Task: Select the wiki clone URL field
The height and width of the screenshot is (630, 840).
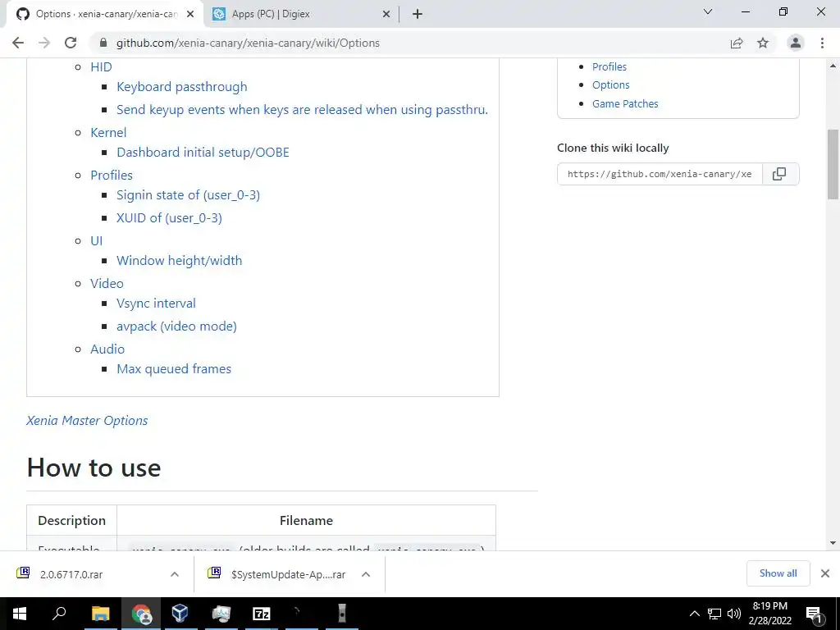Action: (x=660, y=174)
